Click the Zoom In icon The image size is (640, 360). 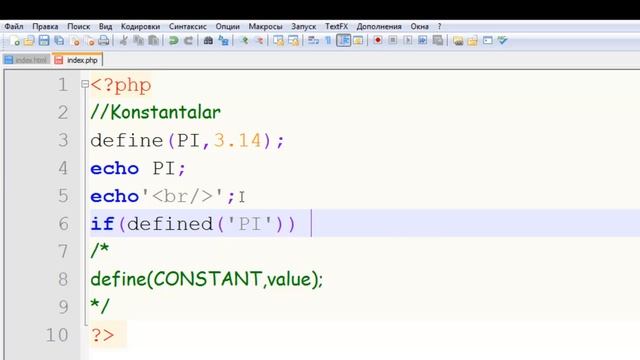click(244, 40)
